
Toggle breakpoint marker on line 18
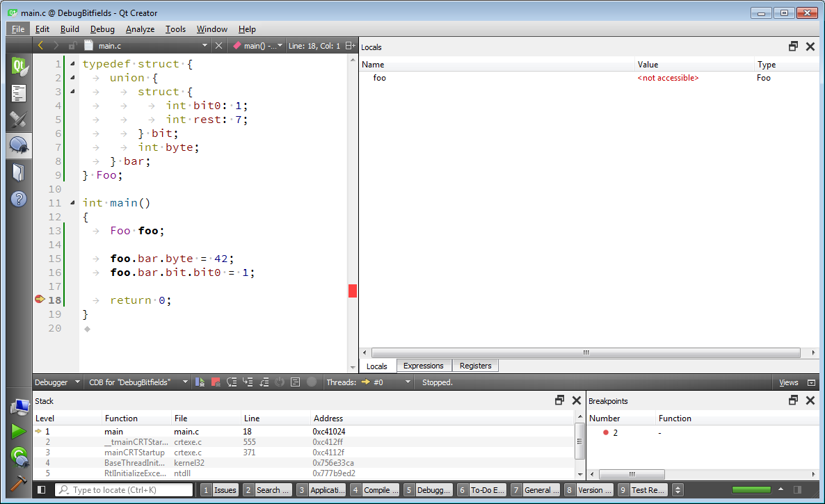tap(40, 300)
